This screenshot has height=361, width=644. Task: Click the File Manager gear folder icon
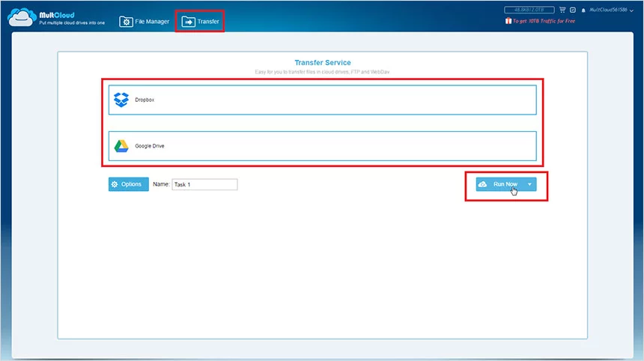pos(126,22)
